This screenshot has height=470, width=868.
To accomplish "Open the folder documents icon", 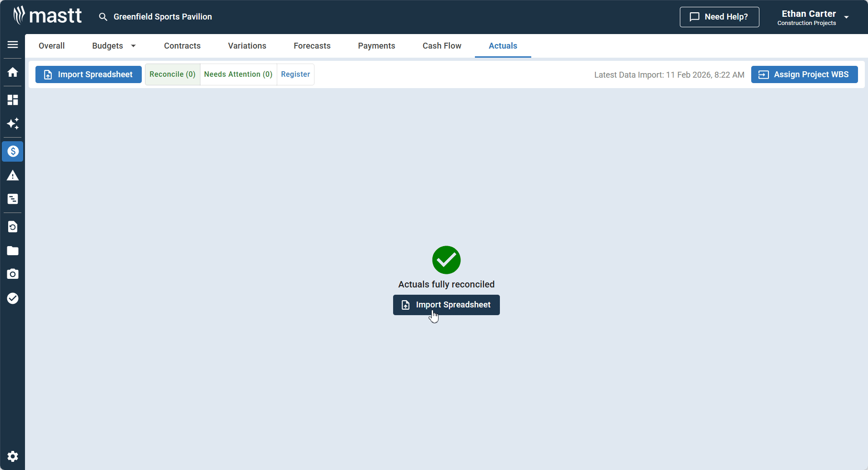I will [13, 251].
